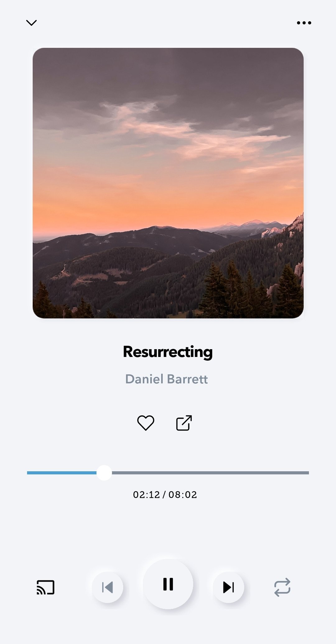
Task: Seek ahead on the gray progress track
Action: point(210,473)
